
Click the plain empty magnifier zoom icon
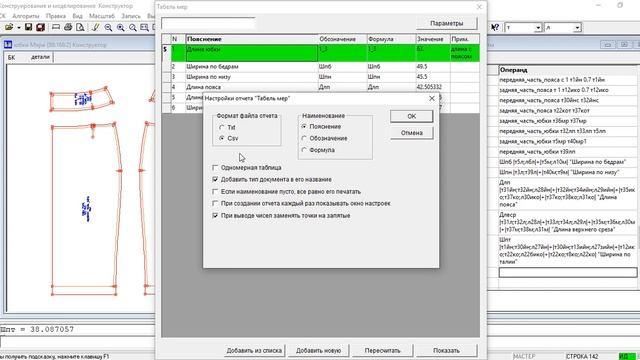pyautogui.click(x=133, y=27)
